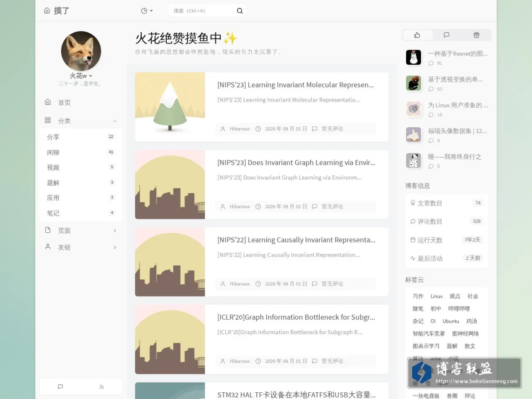
Task: Open post "Does Invariant Graph Learning via Envir..."
Action: pyautogui.click(x=296, y=162)
